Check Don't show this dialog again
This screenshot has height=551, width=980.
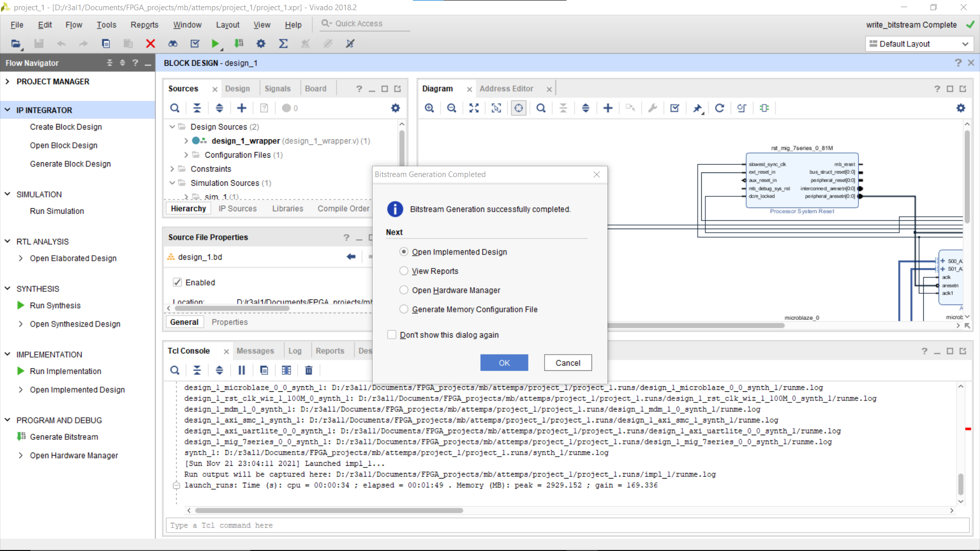[391, 335]
